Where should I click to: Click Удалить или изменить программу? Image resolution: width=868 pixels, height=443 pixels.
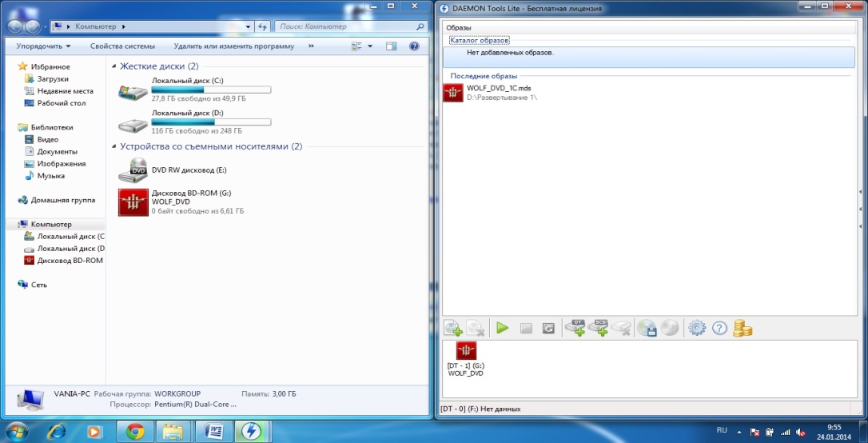[x=233, y=46]
